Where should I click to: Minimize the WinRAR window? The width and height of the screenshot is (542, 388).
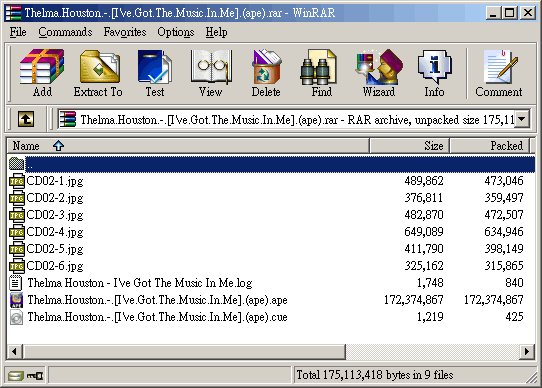493,13
